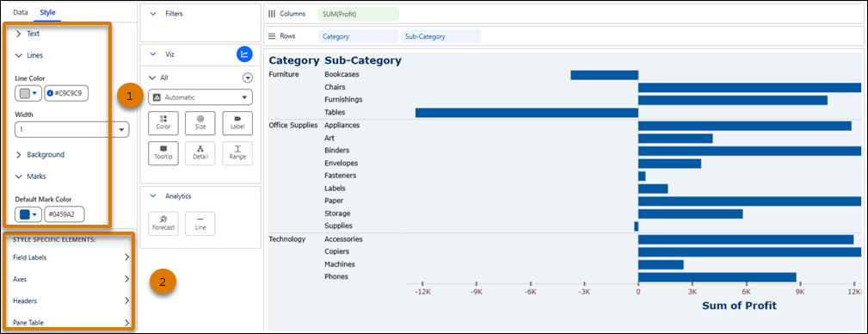Click the Sum of Profit axis title

point(739,306)
